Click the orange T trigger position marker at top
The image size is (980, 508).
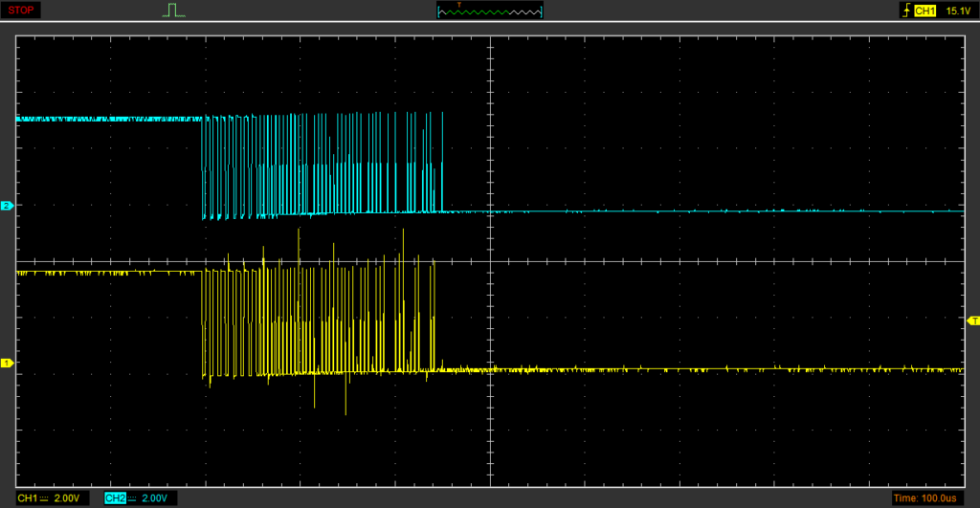point(458,5)
